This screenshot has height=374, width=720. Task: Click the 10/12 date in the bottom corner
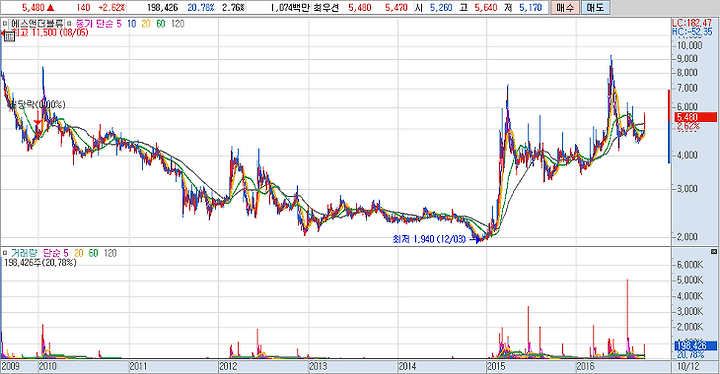point(688,366)
